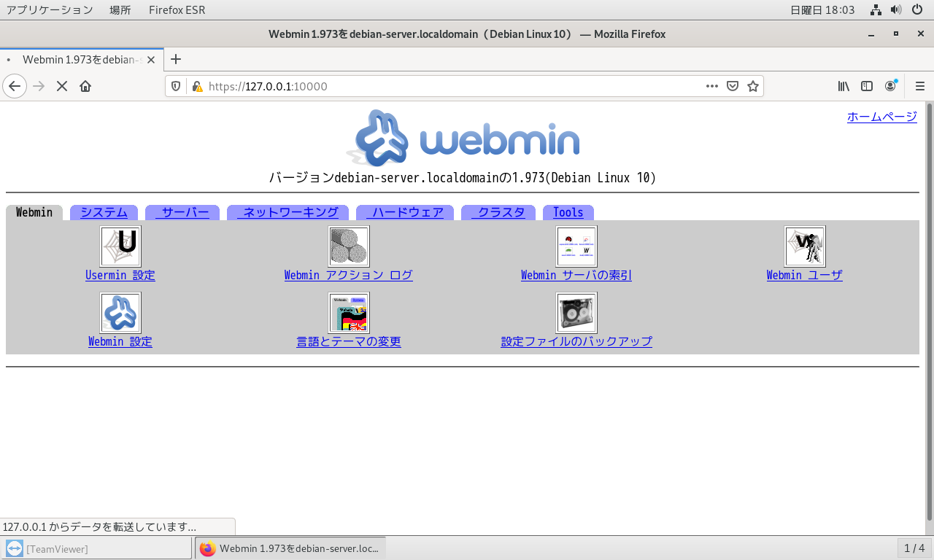Go to the Firefox home page
This screenshot has height=560, width=934.
tap(85, 86)
